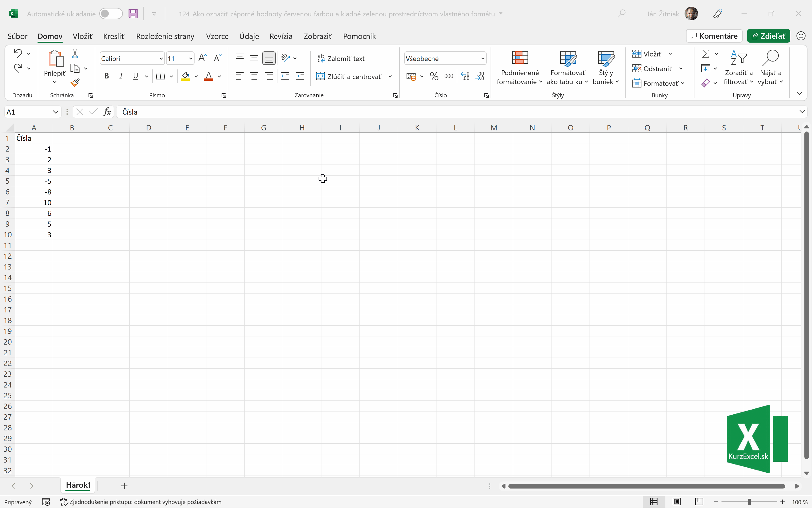This screenshot has width=812, height=508.
Task: Click Decrease Decimal icon
Action: pyautogui.click(x=480, y=76)
